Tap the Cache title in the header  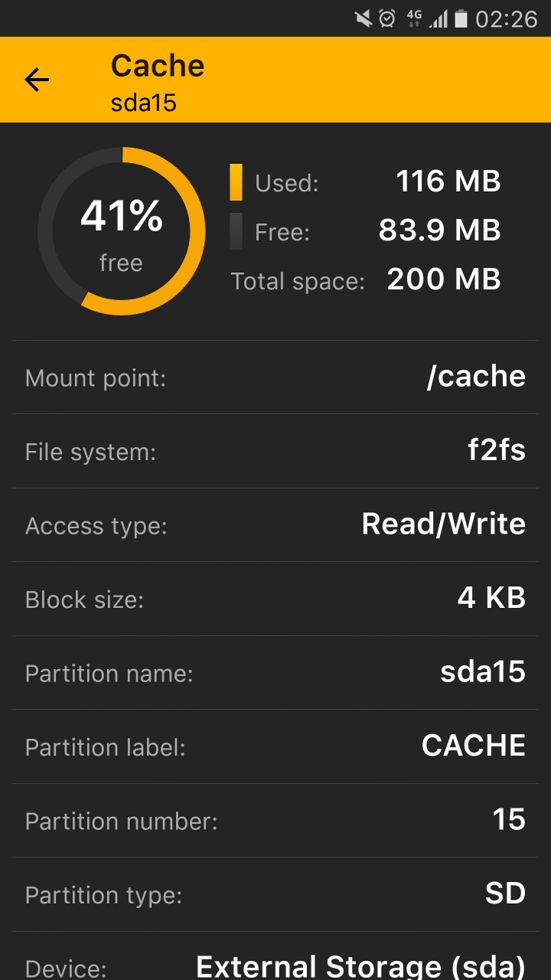coord(158,66)
